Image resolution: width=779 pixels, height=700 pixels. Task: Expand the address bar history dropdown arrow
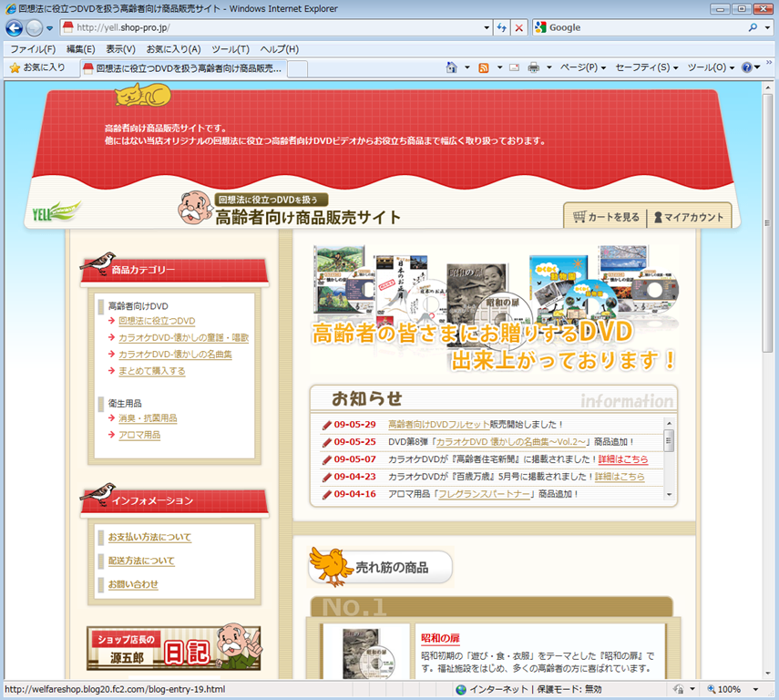[487, 27]
